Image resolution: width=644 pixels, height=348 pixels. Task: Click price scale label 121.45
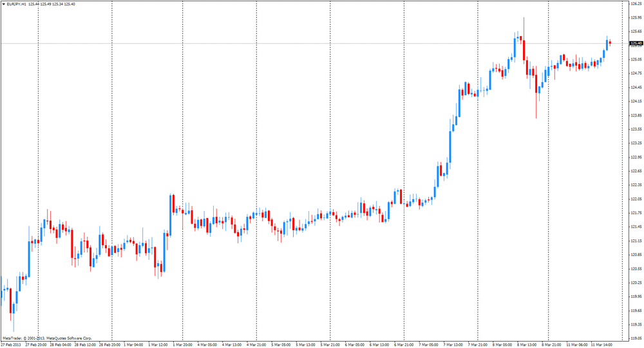coord(636,226)
